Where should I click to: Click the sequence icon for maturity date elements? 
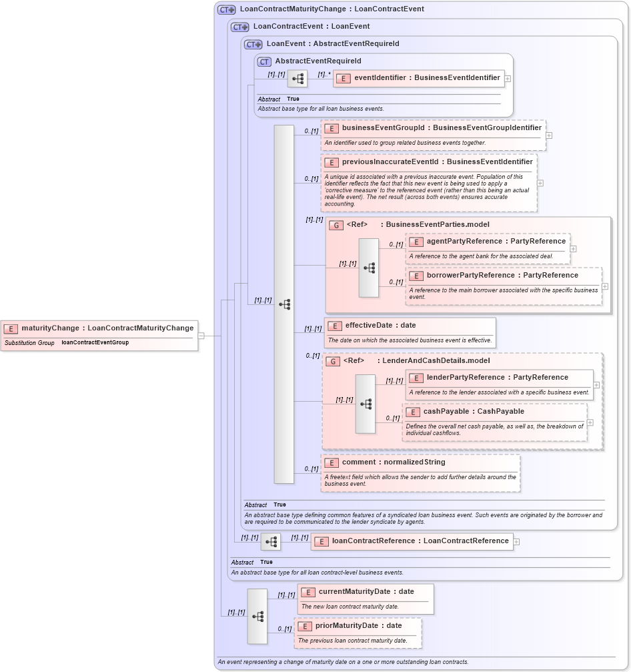pyautogui.click(x=257, y=615)
